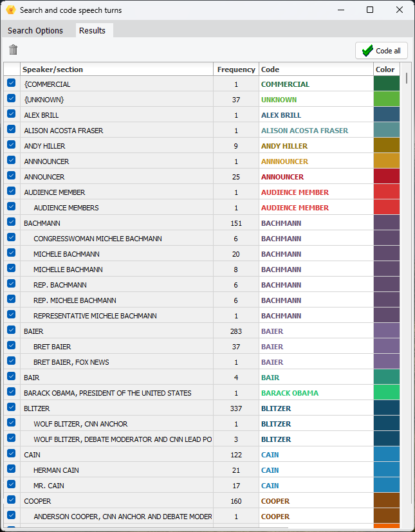Viewport: 415px width, 532px height.
Task: Click the BARACK OBAMA code cell
Action: click(317, 393)
